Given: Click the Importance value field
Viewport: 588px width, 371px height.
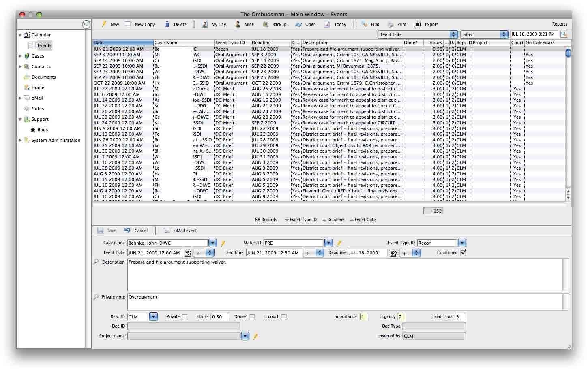Looking at the screenshot, I should click(363, 317).
